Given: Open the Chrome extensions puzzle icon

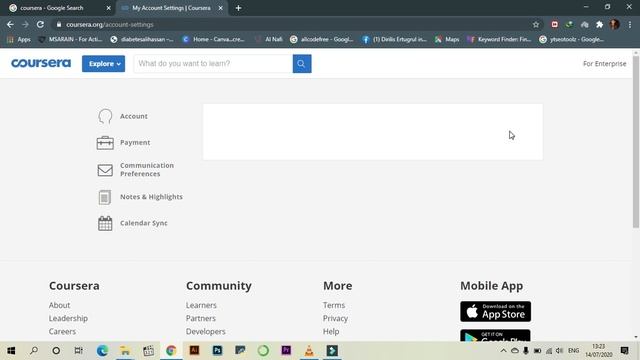Looking at the screenshot, I should (599, 24).
